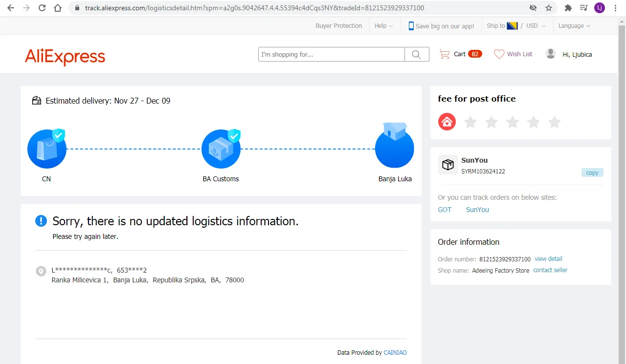Track order on the SunYou site
The height and width of the screenshot is (364, 626).
[x=477, y=210]
